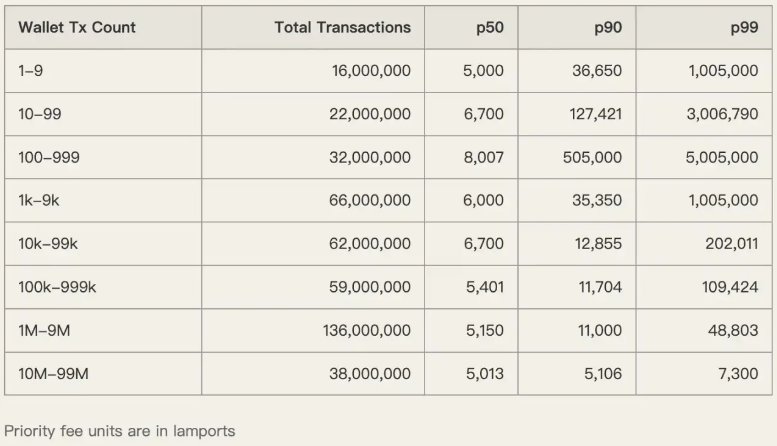The height and width of the screenshot is (446, 777).
Task: Select the p90 column header
Action: 607,28
